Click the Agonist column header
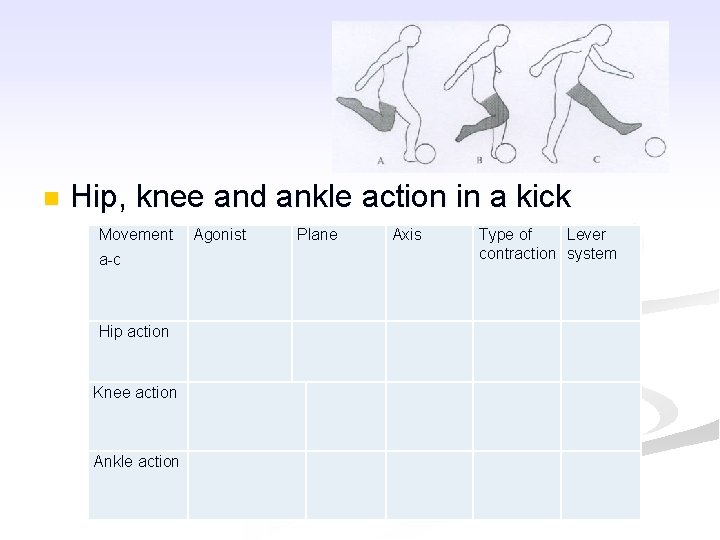 click(x=220, y=235)
